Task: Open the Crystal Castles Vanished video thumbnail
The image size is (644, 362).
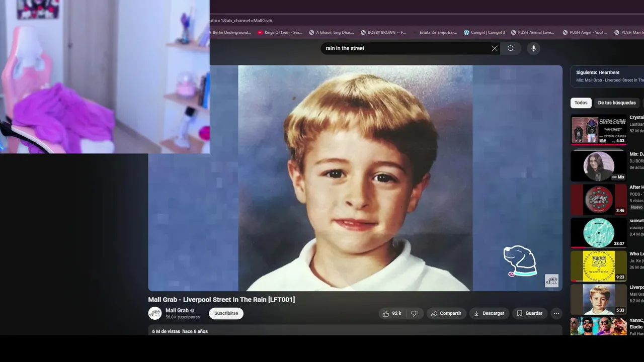Action: pyautogui.click(x=598, y=130)
